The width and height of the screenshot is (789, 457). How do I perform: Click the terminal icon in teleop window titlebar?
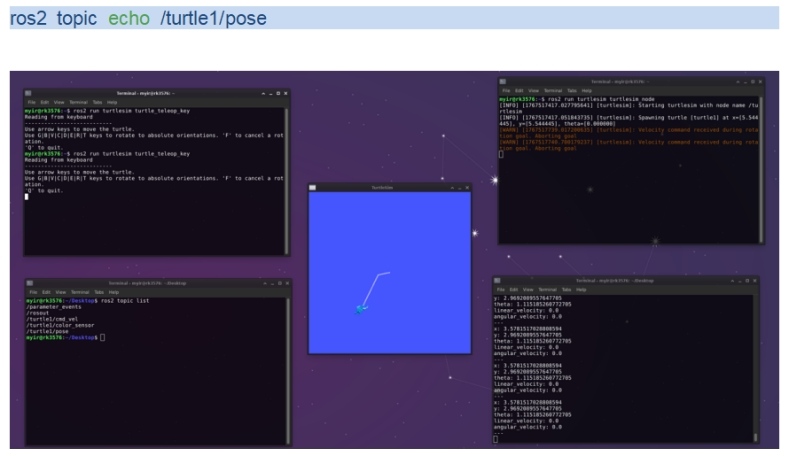pyautogui.click(x=30, y=93)
